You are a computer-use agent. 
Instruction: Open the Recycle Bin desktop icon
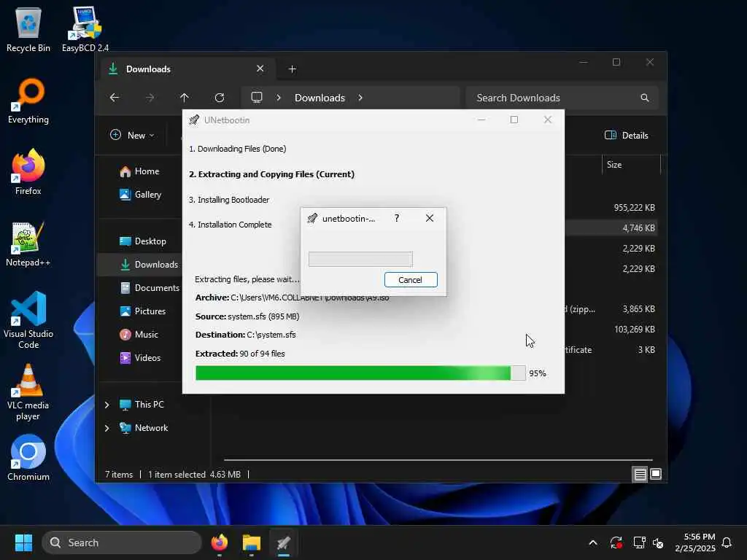click(28, 29)
